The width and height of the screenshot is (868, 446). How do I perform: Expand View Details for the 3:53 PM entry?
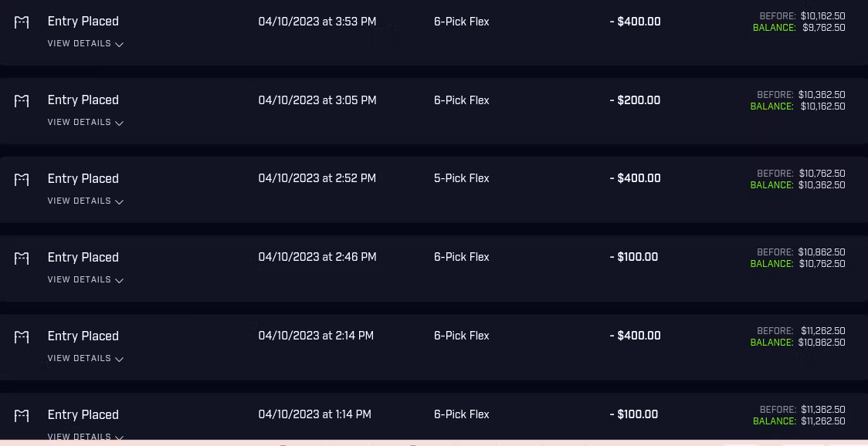point(85,44)
